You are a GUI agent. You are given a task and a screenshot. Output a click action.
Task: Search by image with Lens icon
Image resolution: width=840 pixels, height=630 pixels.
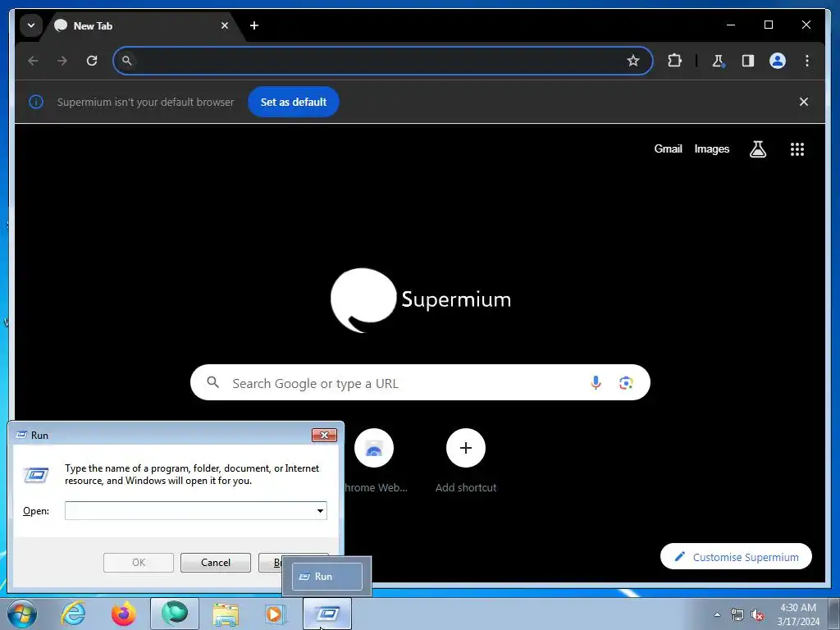626,382
